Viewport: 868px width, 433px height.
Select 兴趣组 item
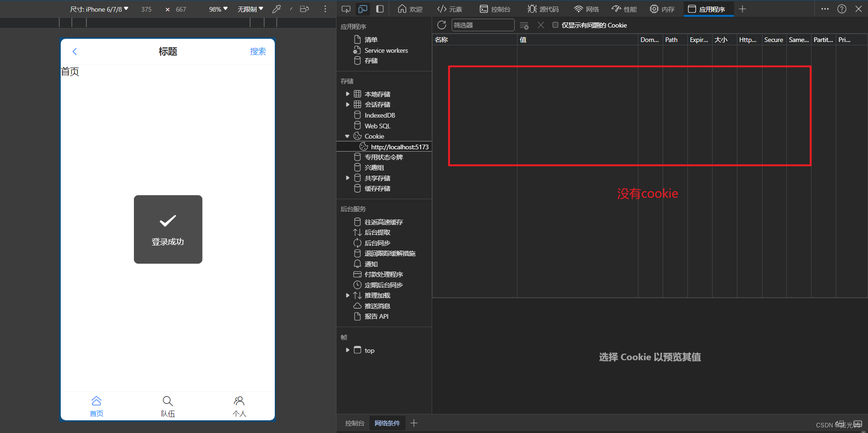pos(374,168)
